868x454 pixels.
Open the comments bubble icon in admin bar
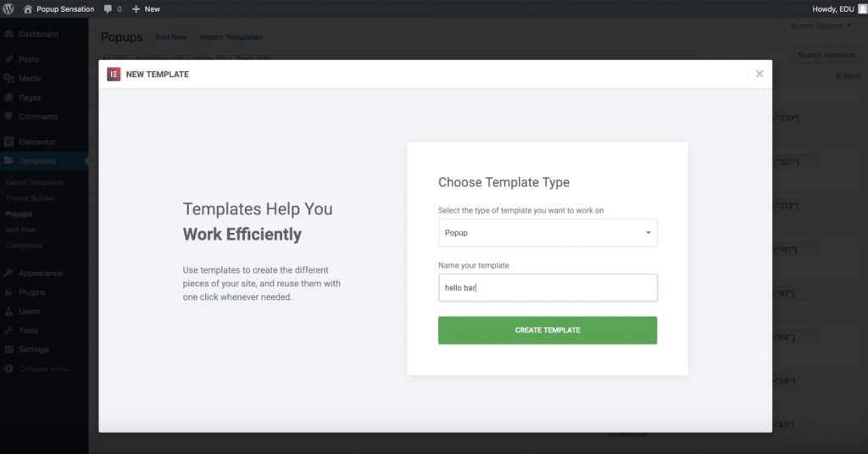pos(108,8)
